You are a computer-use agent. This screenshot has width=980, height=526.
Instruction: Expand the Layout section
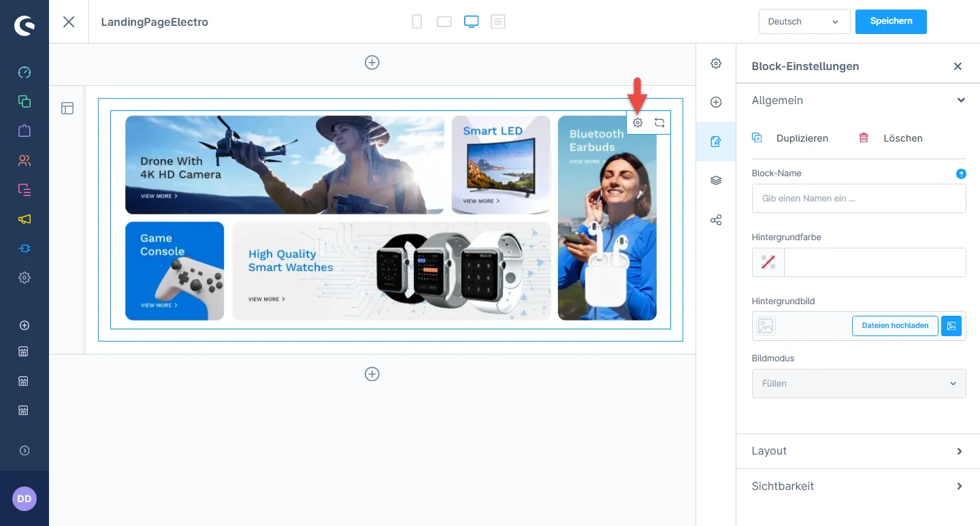(857, 451)
